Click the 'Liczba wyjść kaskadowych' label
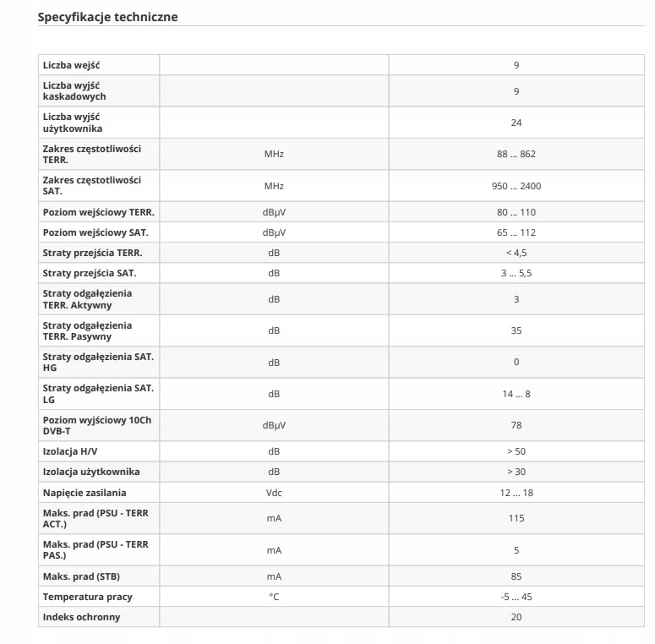 pyautogui.click(x=74, y=90)
